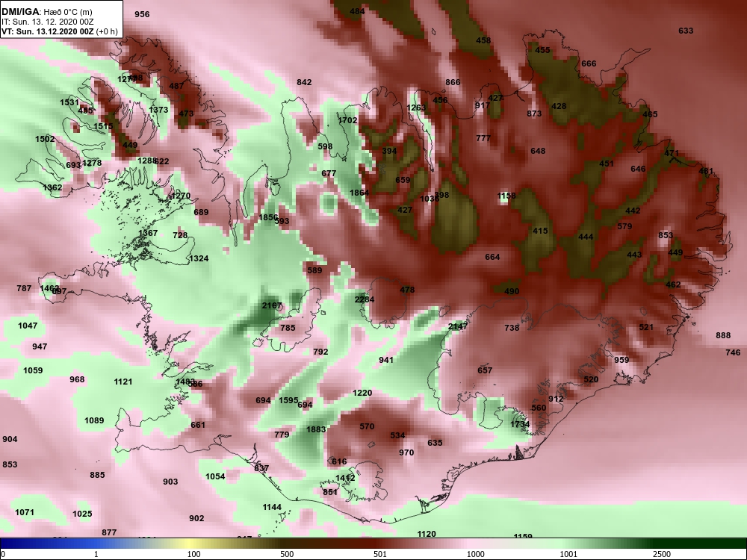Image resolution: width=747 pixels, height=560 pixels.
Task: Click the legend label 1000
Action: pyautogui.click(x=475, y=554)
